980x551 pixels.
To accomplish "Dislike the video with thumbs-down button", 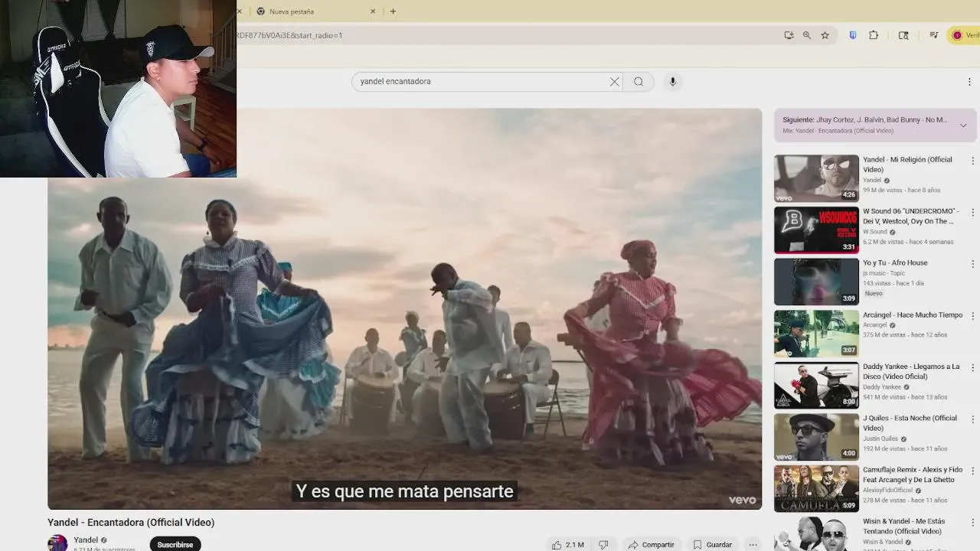I will [603, 545].
